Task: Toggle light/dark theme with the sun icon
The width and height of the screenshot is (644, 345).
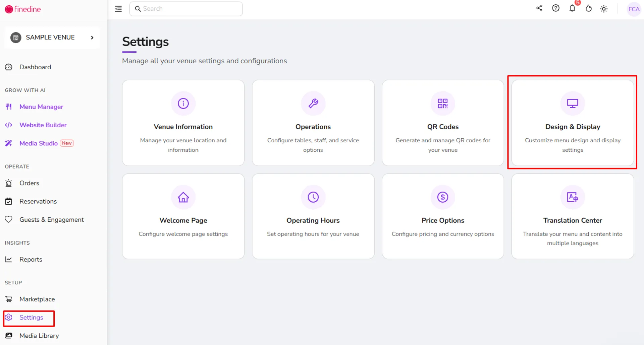Action: pos(604,9)
